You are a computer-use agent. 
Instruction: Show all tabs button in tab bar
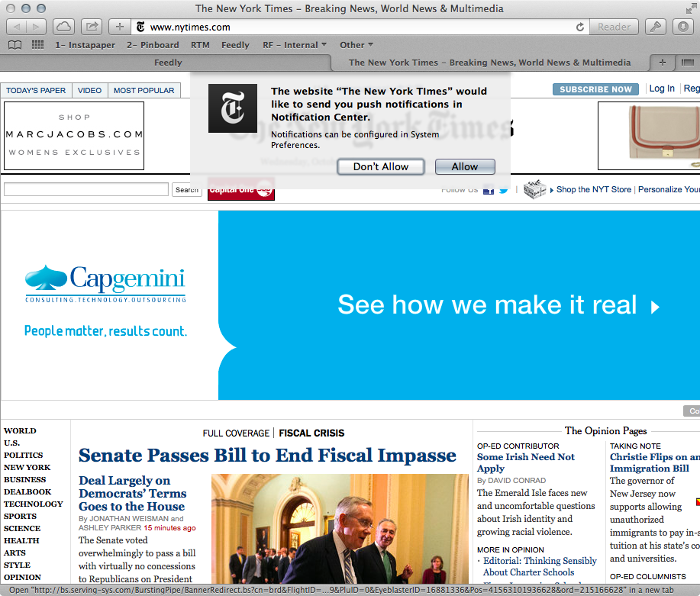[x=687, y=63]
